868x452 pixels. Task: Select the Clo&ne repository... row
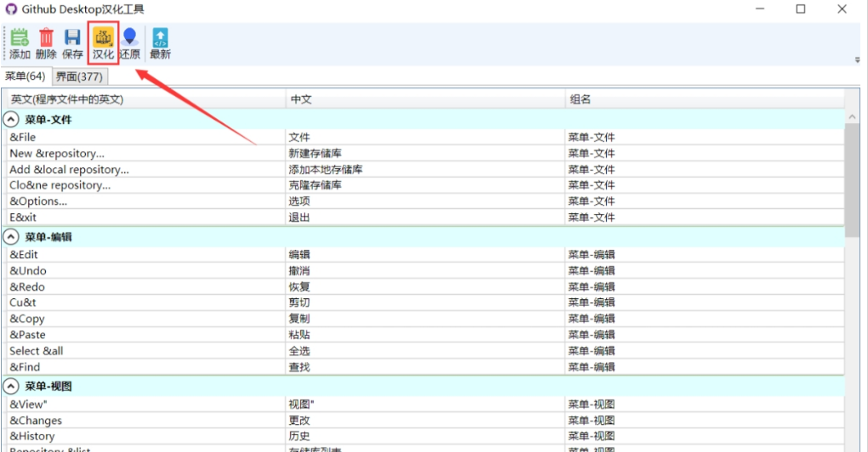click(425, 185)
